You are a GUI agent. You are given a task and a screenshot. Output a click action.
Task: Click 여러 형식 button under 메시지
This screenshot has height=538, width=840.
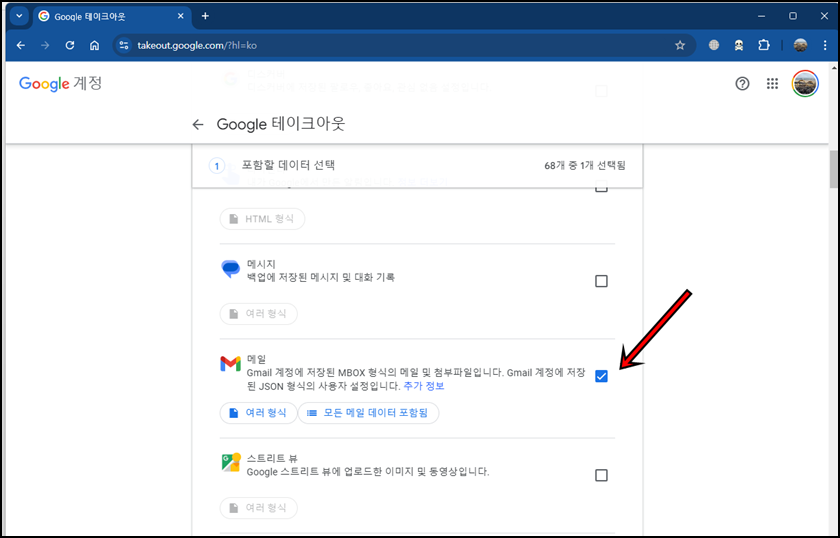258,313
